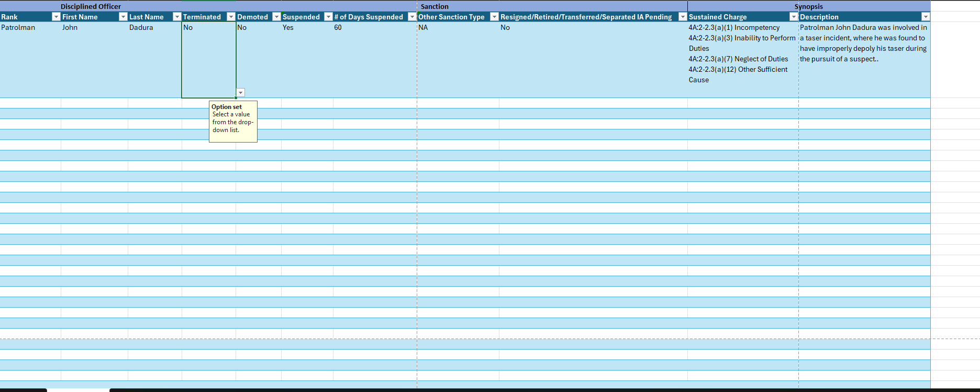Select the sustained charge cell with Incompetency
The image size is (980, 392).
coord(743,60)
